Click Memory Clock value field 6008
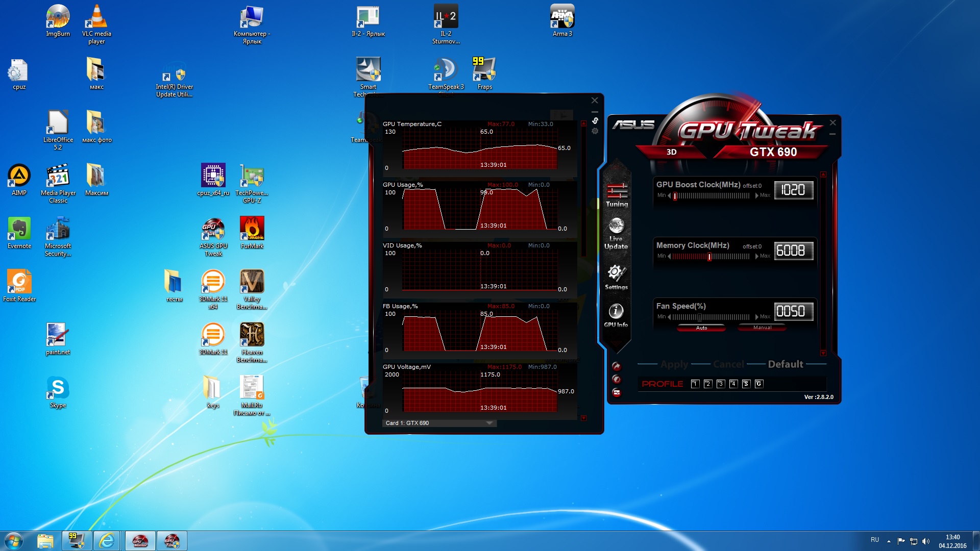Screen dimensions: 980x551 tap(793, 251)
